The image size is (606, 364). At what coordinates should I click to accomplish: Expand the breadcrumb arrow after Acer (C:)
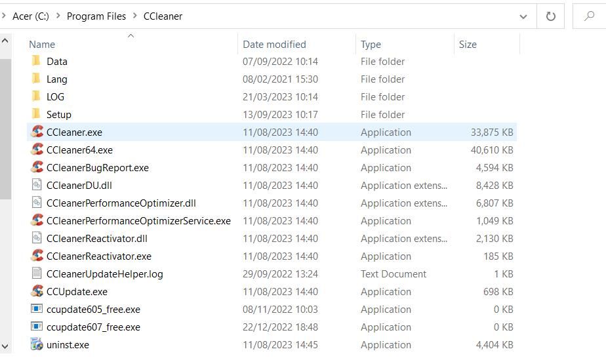click(58, 16)
